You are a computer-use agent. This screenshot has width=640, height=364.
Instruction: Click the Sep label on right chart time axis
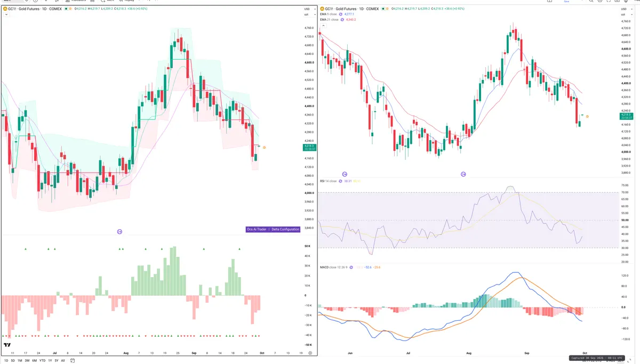[x=526, y=353]
